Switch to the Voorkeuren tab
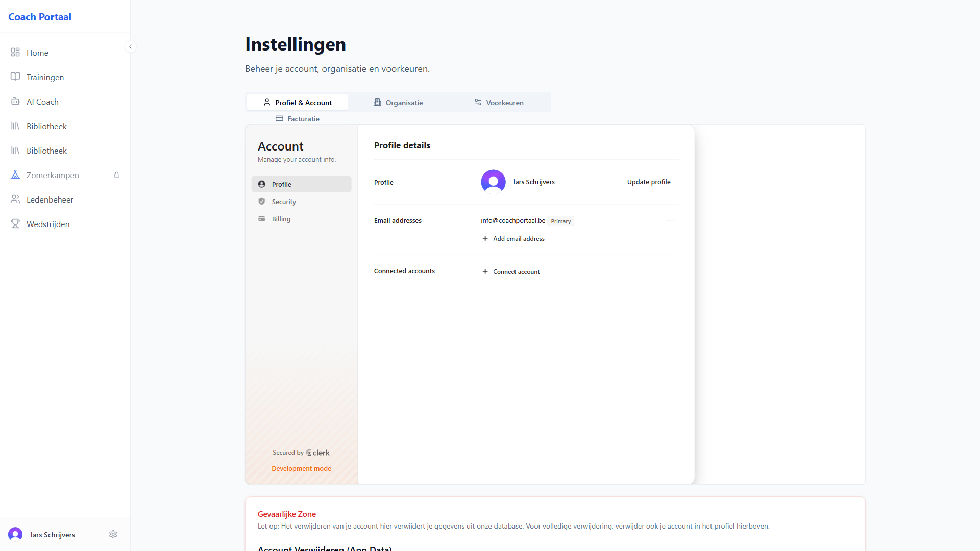 [499, 103]
